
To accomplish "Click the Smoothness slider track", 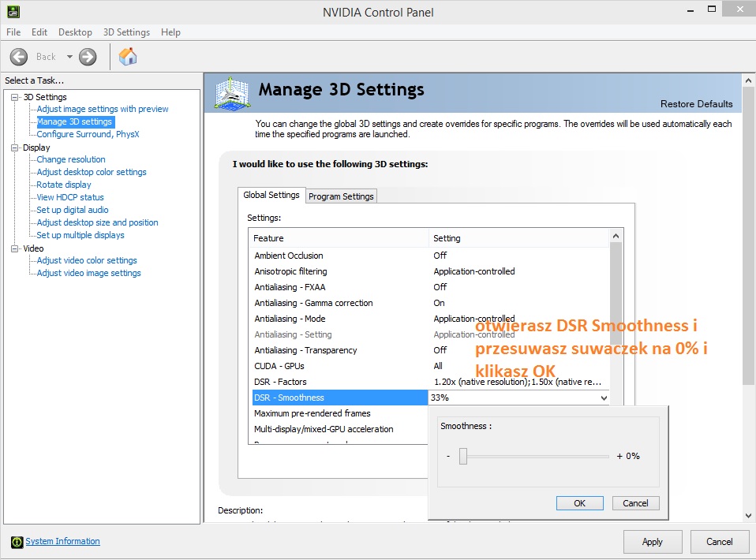I will (535, 456).
